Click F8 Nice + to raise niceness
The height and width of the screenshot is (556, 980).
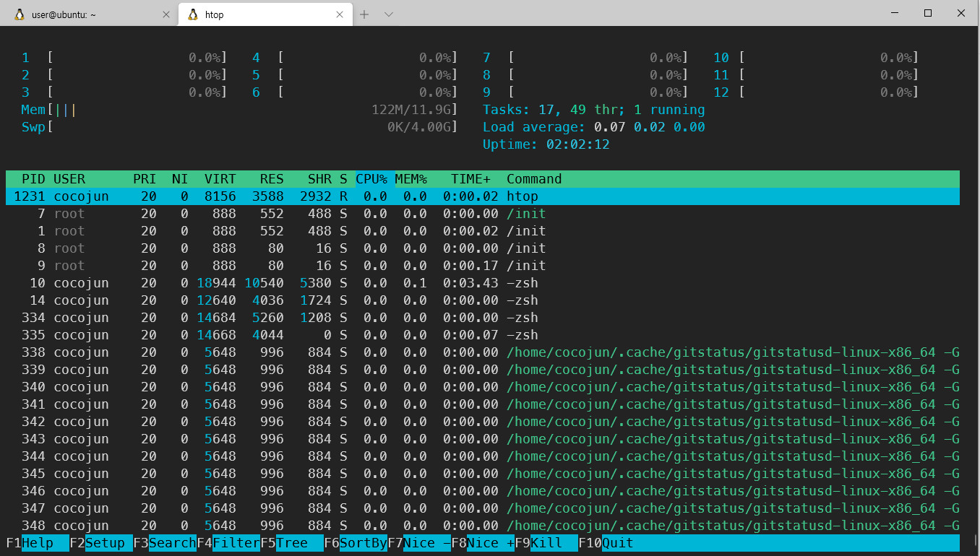[x=483, y=543]
